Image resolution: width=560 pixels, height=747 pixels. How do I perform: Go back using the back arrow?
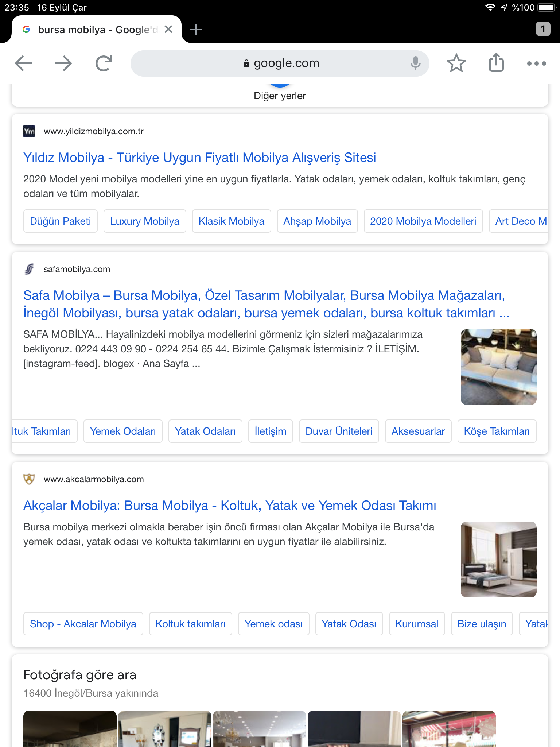[24, 63]
